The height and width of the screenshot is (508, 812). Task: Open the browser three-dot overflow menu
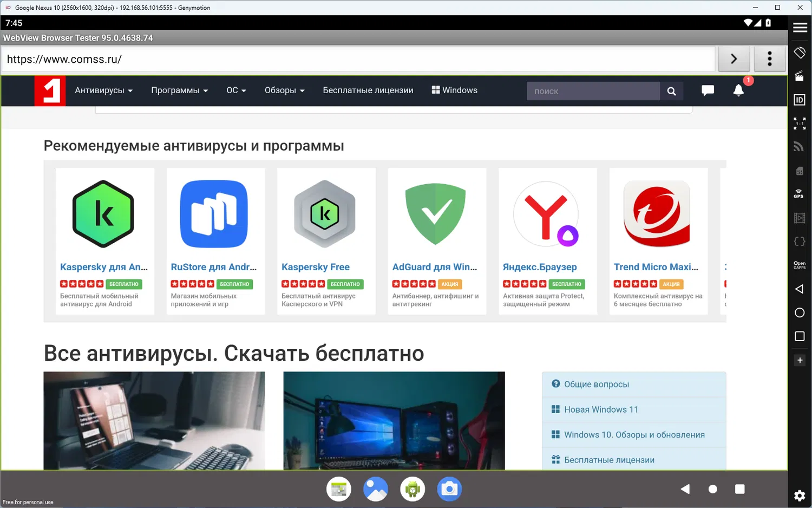(x=769, y=58)
